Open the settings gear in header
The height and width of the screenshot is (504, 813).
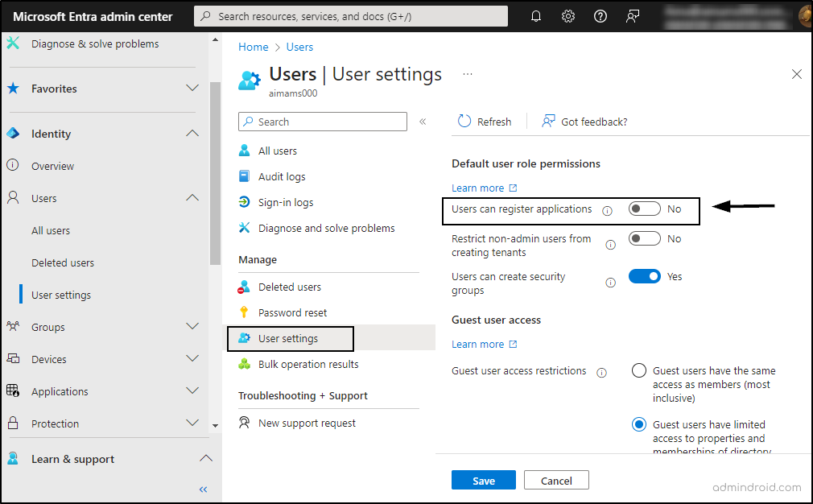568,16
